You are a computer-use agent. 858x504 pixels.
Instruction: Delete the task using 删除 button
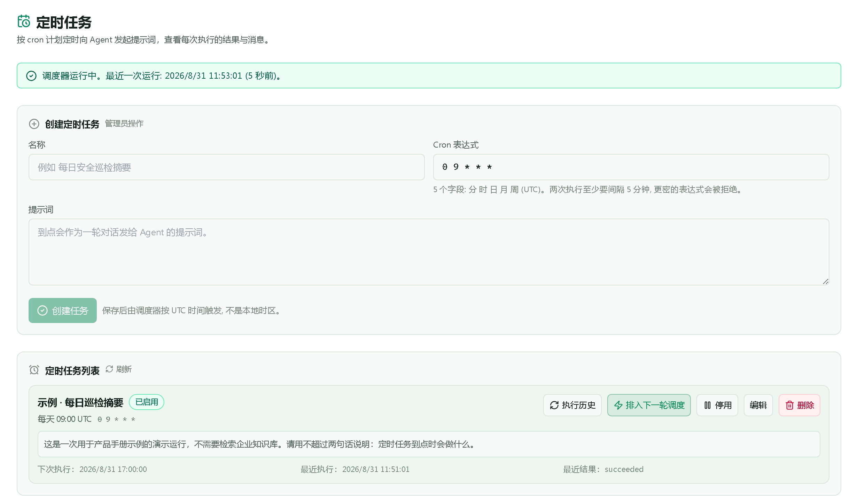799,405
